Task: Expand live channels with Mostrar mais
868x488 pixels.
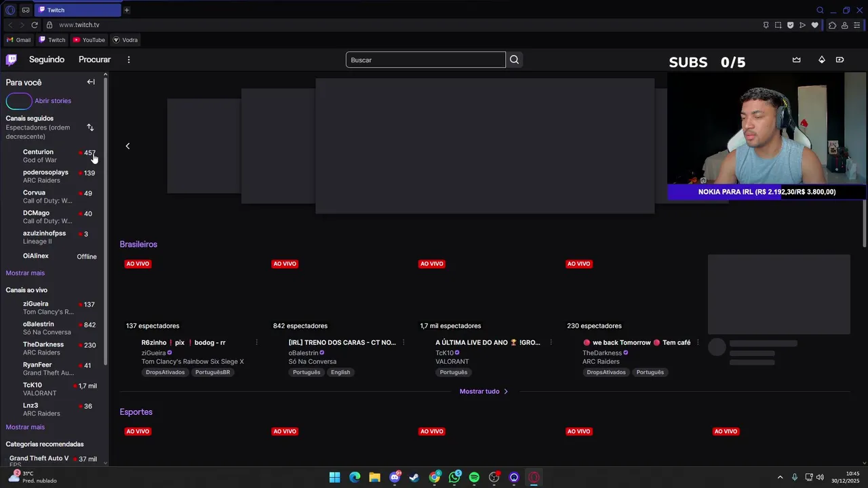Action: coord(25,427)
